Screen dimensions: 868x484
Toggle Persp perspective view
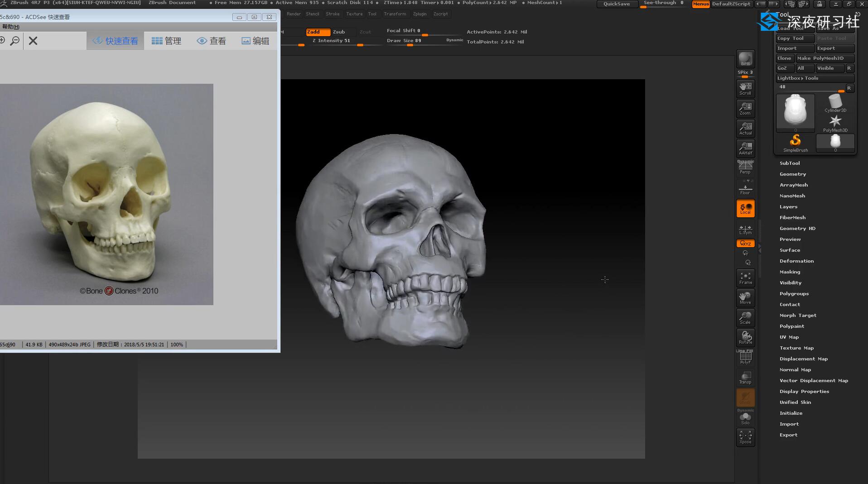[x=745, y=168]
